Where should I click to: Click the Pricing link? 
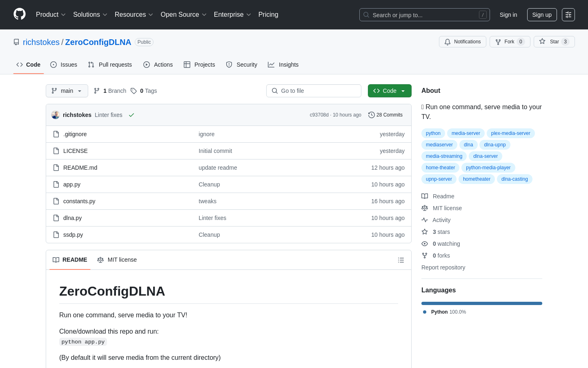pyautogui.click(x=268, y=15)
